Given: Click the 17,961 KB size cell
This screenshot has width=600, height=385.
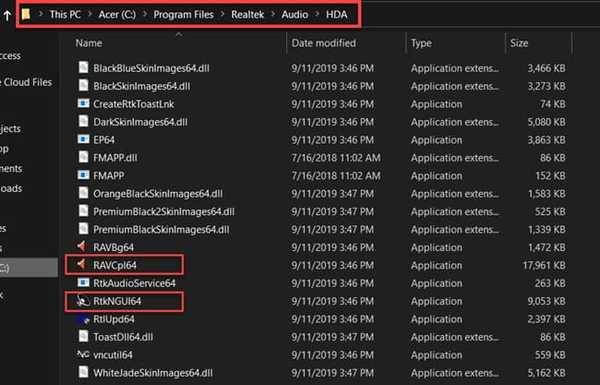Looking at the screenshot, I should tap(544, 265).
